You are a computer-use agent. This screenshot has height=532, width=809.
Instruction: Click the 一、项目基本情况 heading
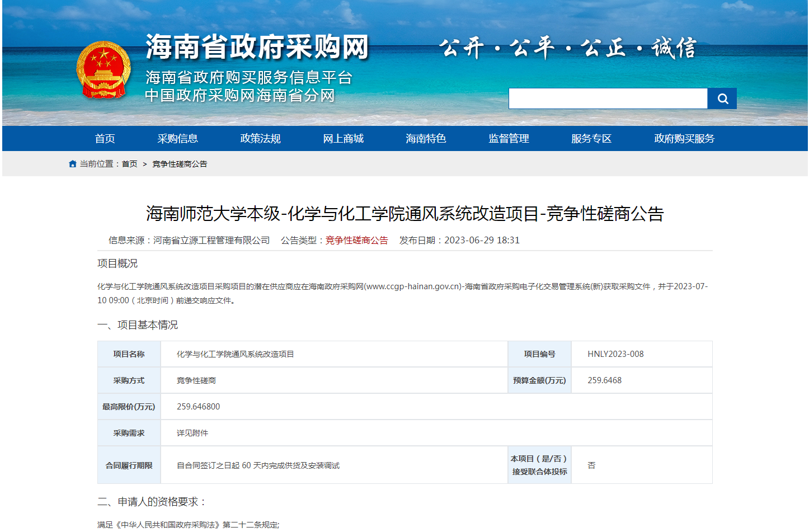pos(138,325)
